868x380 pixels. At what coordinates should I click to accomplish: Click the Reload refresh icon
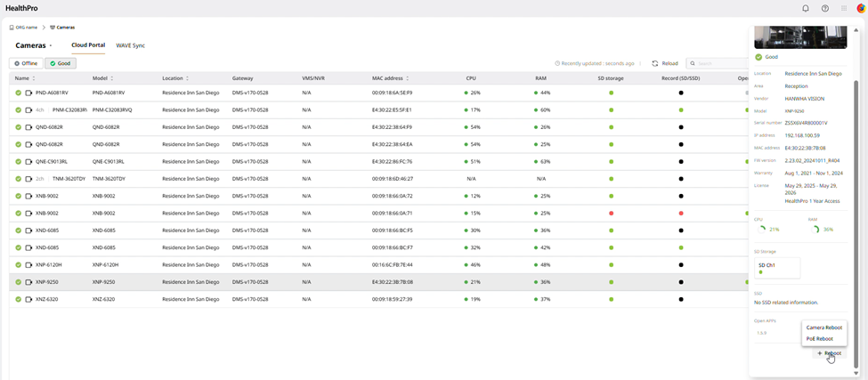pyautogui.click(x=655, y=63)
